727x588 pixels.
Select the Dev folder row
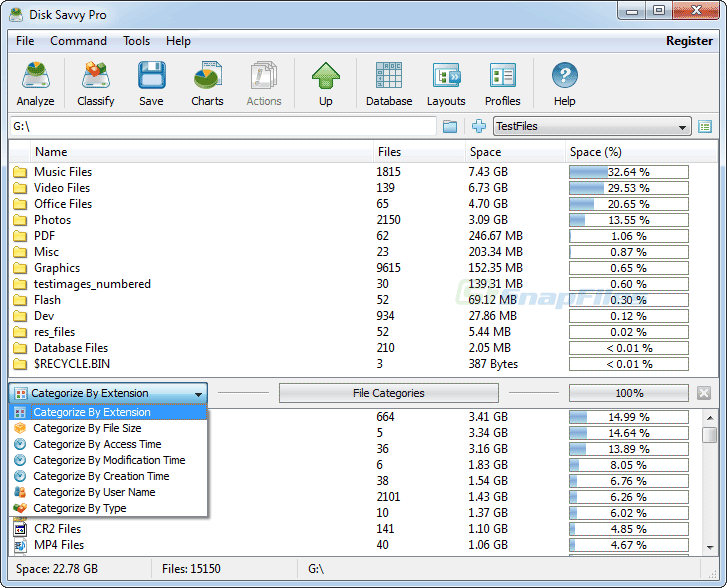point(364,316)
